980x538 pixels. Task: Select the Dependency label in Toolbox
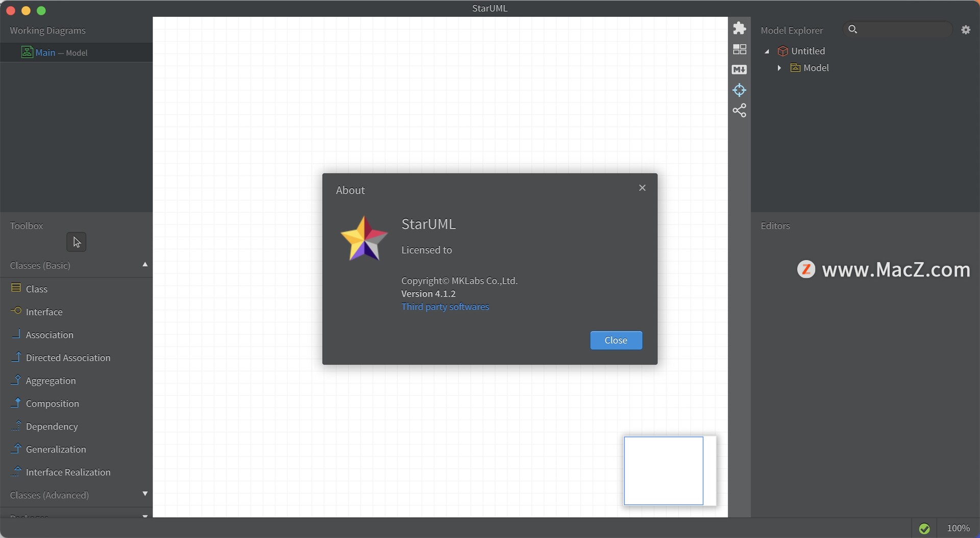(x=52, y=427)
